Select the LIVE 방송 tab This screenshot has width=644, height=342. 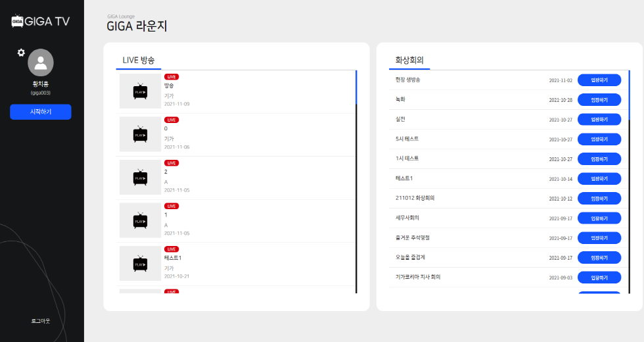(139, 61)
